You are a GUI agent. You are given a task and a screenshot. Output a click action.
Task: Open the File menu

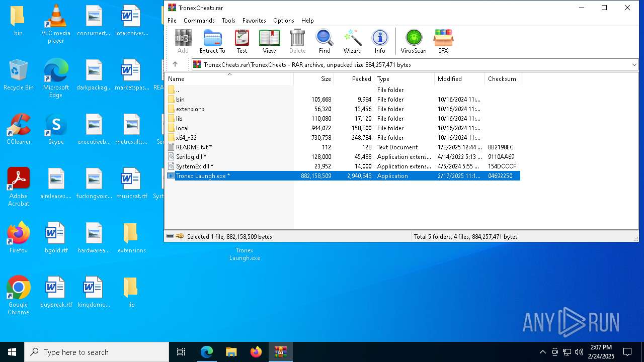pyautogui.click(x=172, y=21)
